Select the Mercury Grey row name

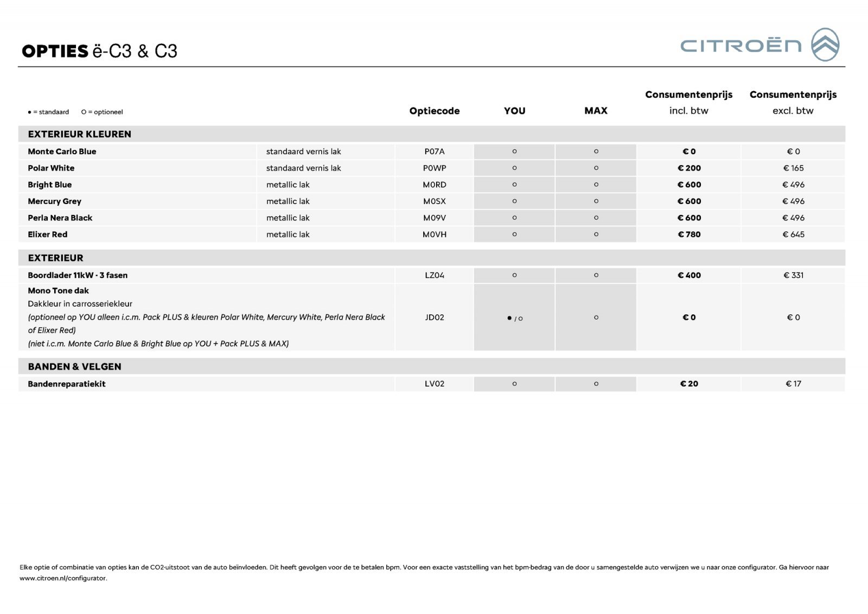coord(54,201)
